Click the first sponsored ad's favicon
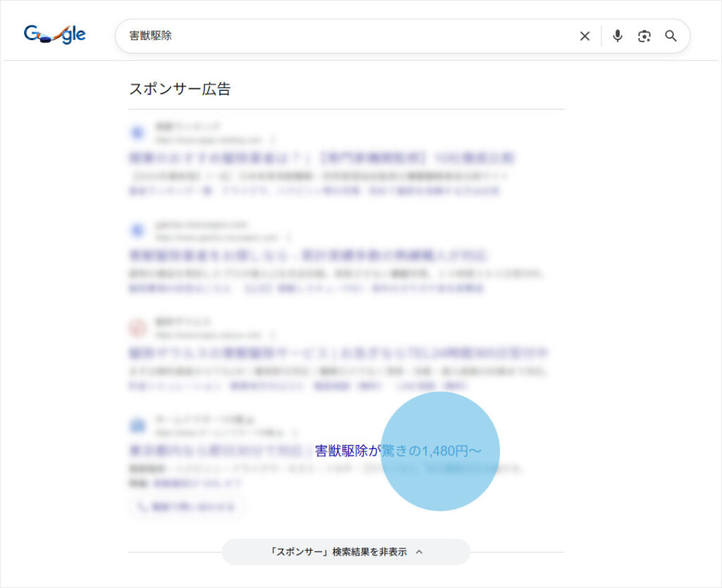The height and width of the screenshot is (588, 722). (x=137, y=132)
